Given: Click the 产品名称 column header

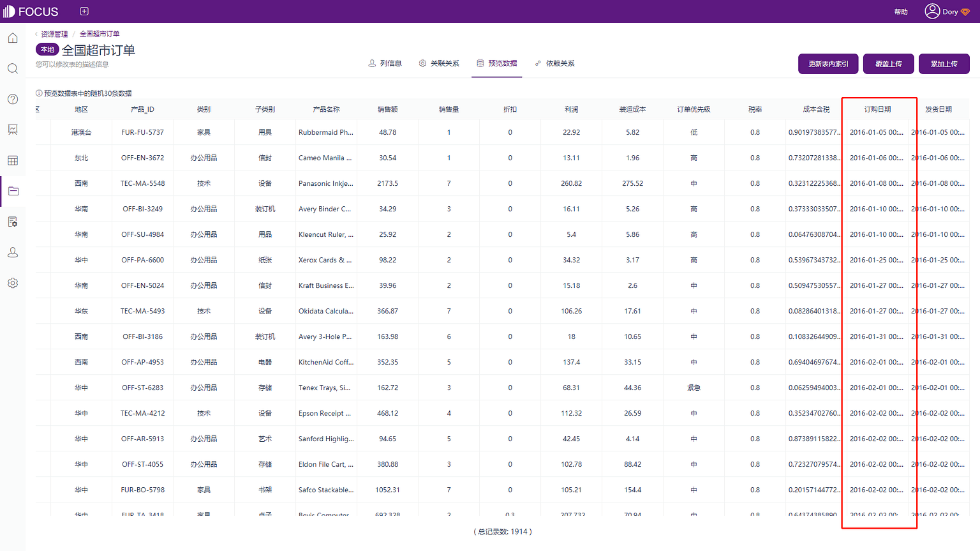Looking at the screenshot, I should point(326,109).
